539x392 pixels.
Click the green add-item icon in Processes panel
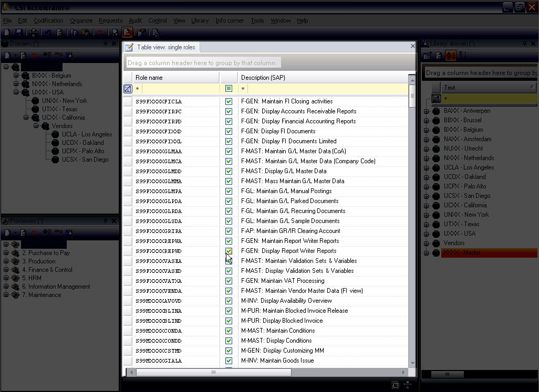(47, 232)
